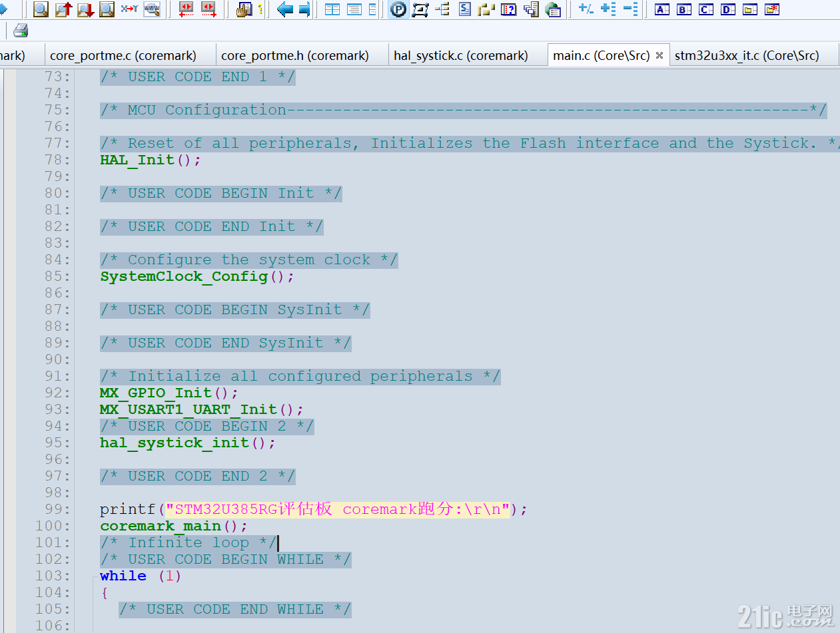The width and height of the screenshot is (840, 633).
Task: Click the "USER CODE END 2" comment
Action: (x=198, y=476)
